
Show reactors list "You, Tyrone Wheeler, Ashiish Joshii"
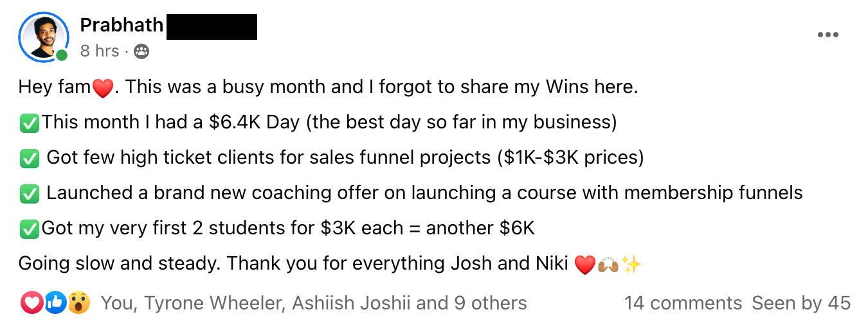pyautogui.click(x=314, y=303)
